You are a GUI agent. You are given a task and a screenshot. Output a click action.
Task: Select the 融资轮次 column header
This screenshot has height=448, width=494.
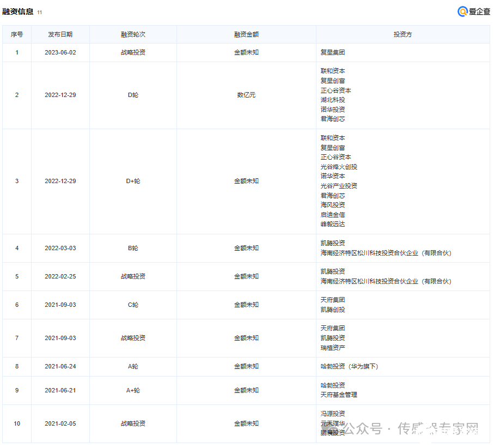click(133, 34)
